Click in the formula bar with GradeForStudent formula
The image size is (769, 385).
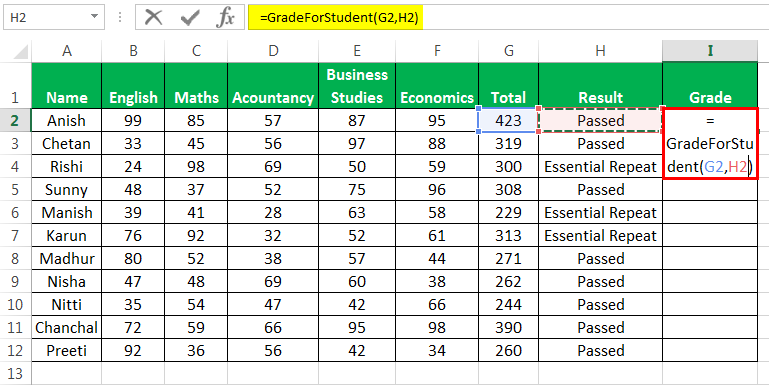[508, 18]
